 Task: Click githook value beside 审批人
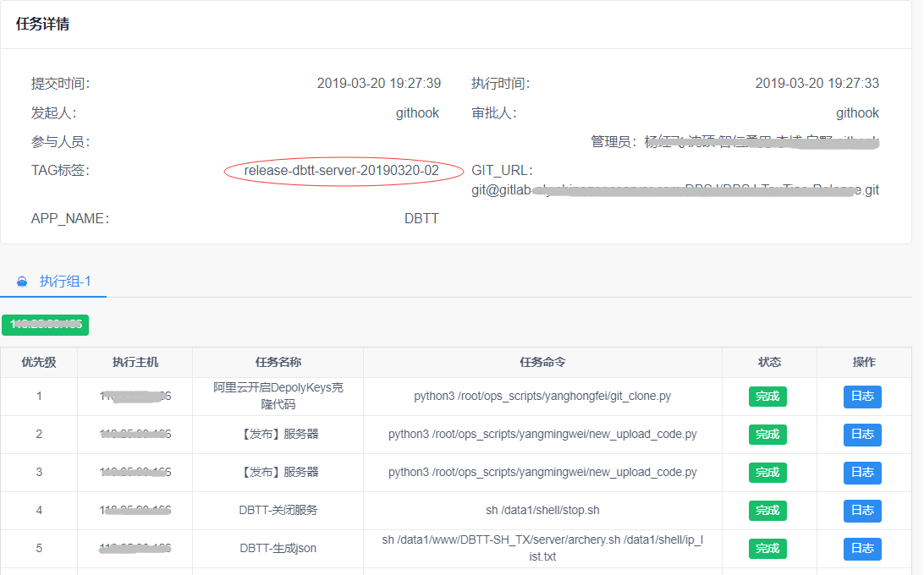point(857,112)
